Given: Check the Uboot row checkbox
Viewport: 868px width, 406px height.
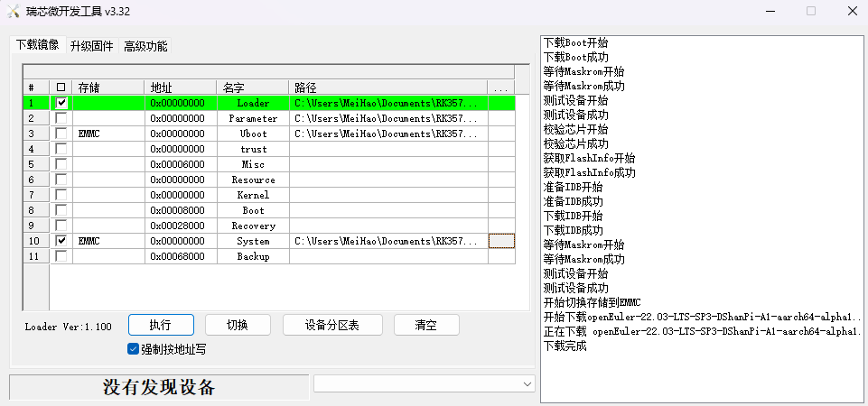Looking at the screenshot, I should pos(61,134).
